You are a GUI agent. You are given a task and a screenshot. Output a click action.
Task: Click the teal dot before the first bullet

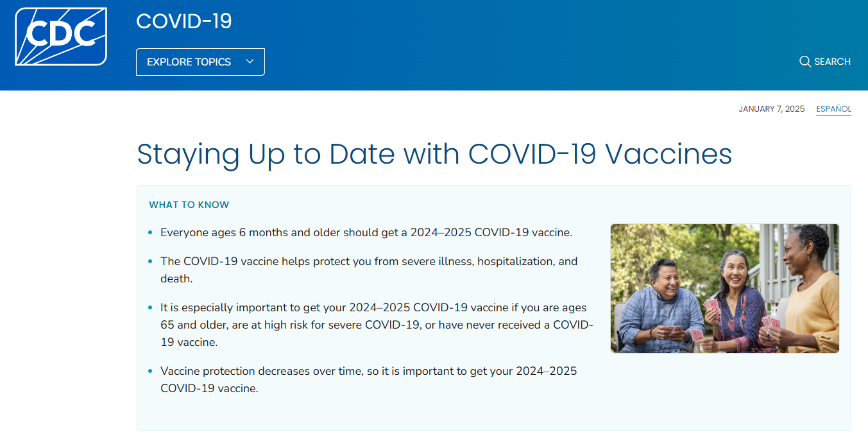pyautogui.click(x=150, y=232)
